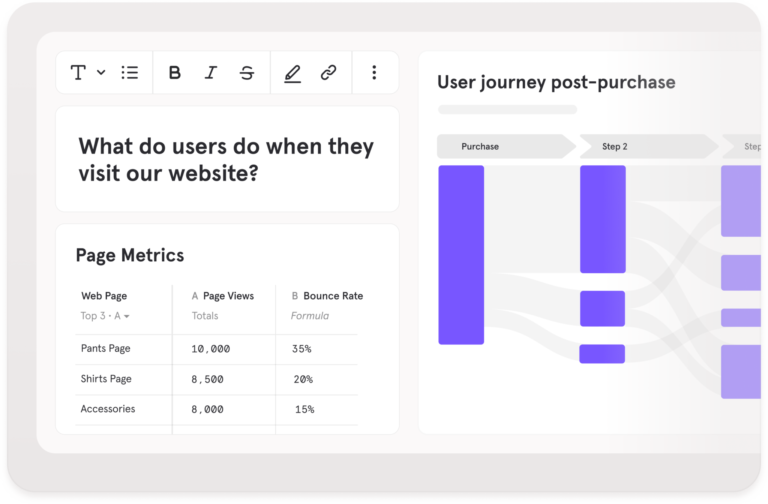The image size is (768, 504).
Task: Click the Formula label under Bounce Rate
Action: [x=310, y=316]
